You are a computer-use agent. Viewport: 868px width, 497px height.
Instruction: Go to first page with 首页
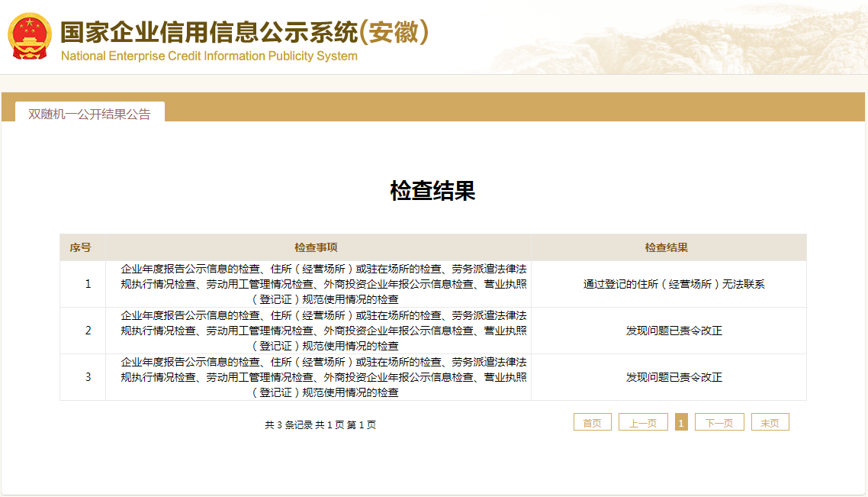[592, 423]
